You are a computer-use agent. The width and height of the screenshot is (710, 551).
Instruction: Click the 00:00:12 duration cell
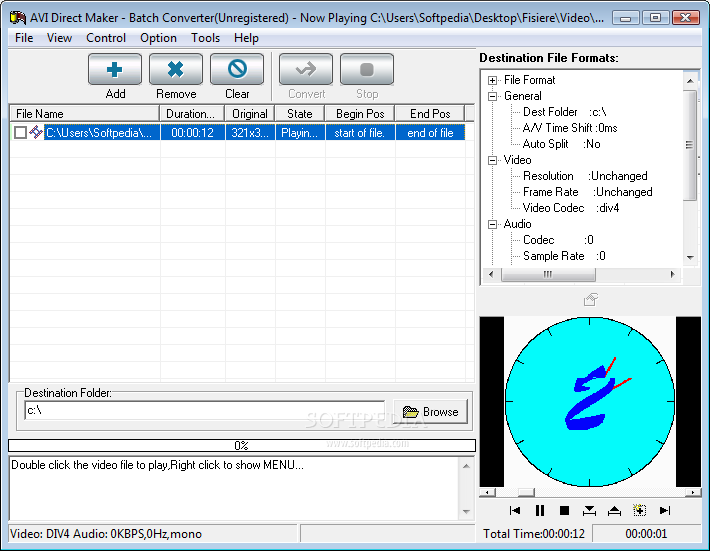click(x=192, y=133)
